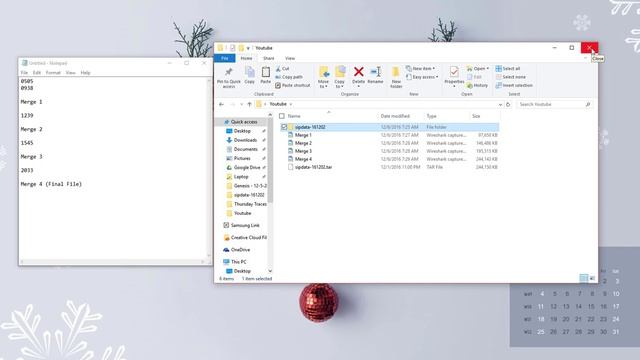Click the navigation pane scrollbar
Screen dimensions: 640x360
tap(270, 159)
